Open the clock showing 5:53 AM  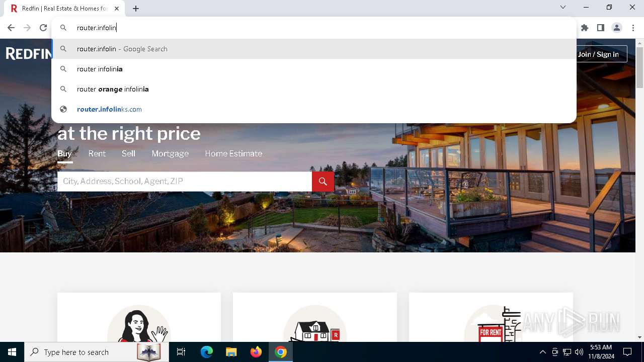601,352
